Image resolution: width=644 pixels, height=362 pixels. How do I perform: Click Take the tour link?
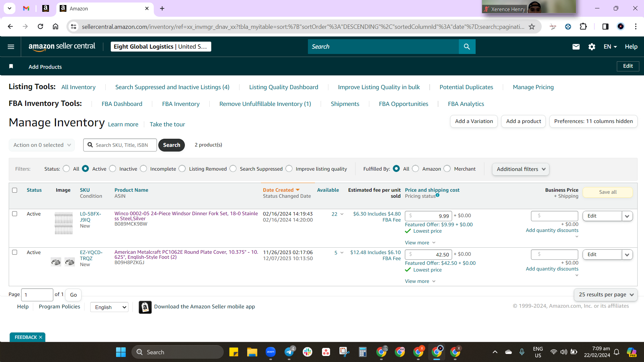[167, 124]
